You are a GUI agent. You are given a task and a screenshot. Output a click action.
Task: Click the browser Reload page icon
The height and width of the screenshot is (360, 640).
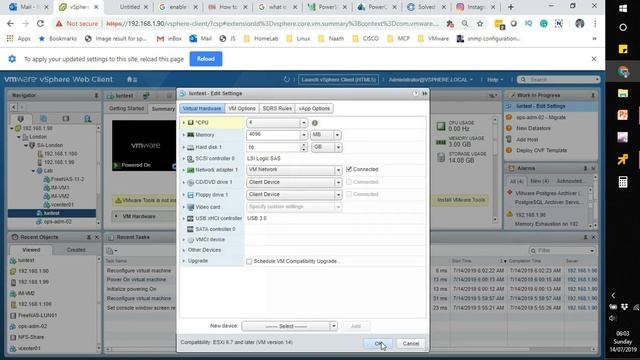click(40, 24)
